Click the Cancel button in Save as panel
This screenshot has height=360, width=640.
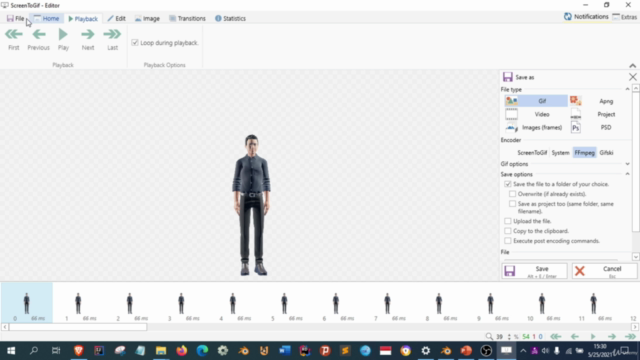click(604, 271)
